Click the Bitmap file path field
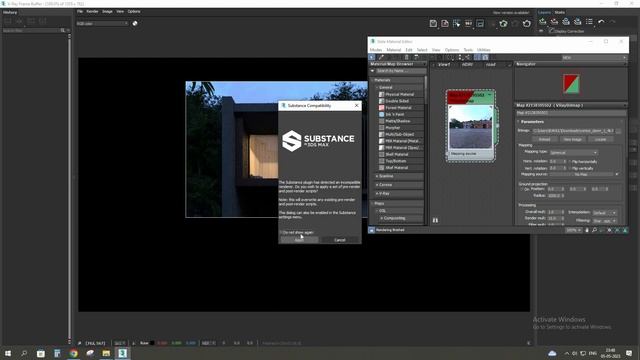Viewport: 640px width, 360px height. (573, 131)
